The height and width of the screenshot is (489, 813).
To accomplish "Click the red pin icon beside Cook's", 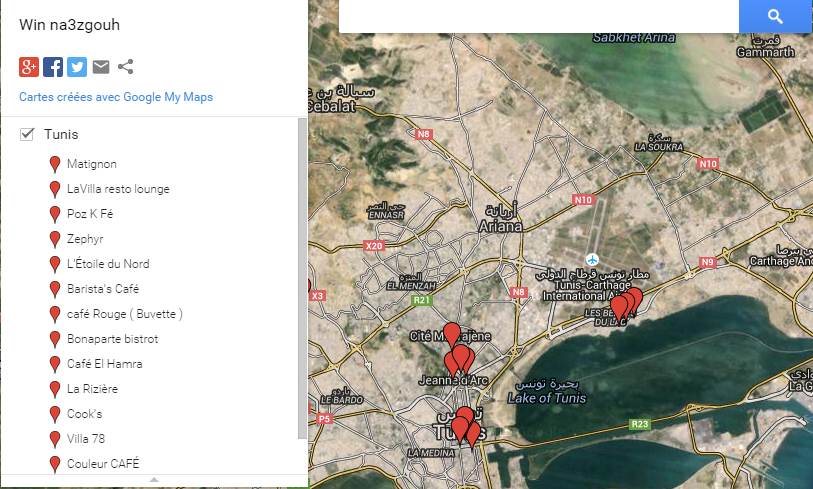I will coord(55,414).
